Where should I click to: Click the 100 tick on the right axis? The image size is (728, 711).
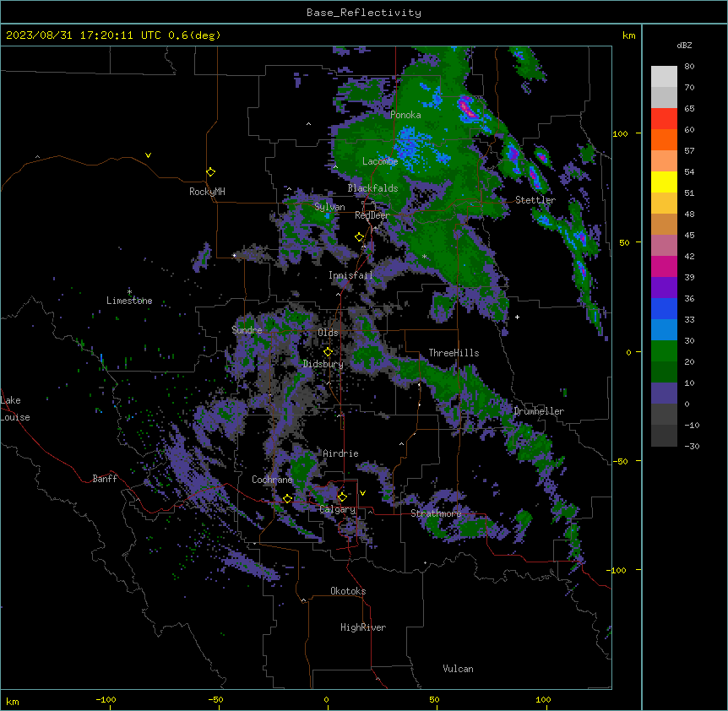tap(620, 133)
